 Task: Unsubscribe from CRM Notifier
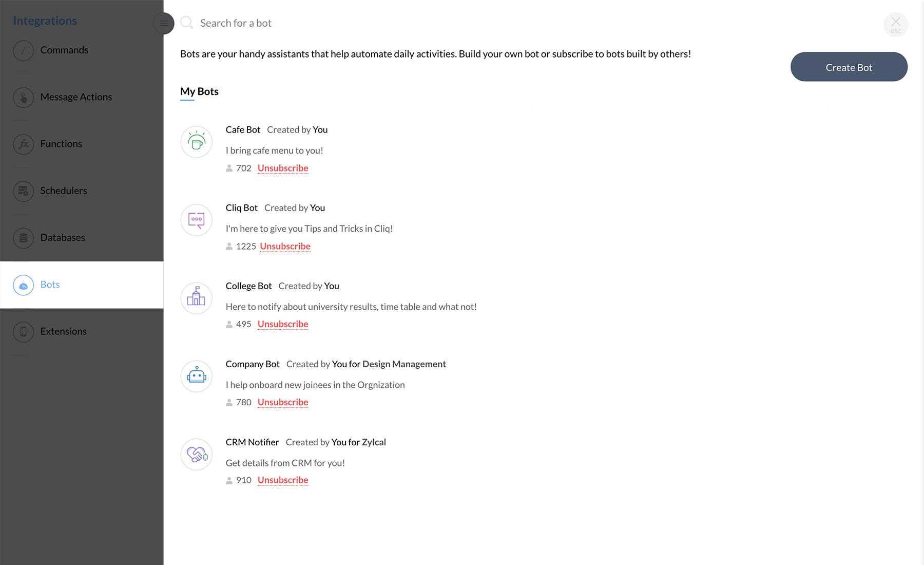tap(283, 480)
